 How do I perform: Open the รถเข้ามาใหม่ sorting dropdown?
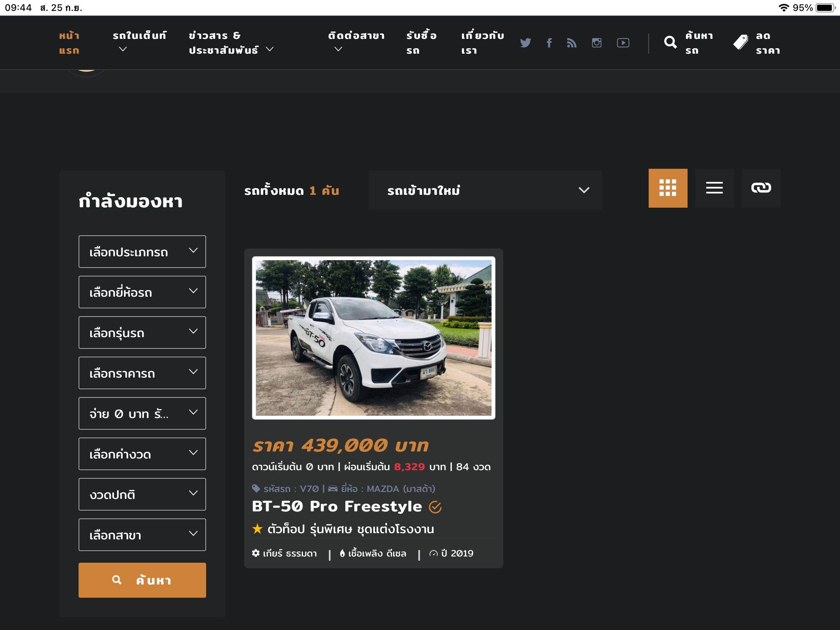[x=485, y=190]
